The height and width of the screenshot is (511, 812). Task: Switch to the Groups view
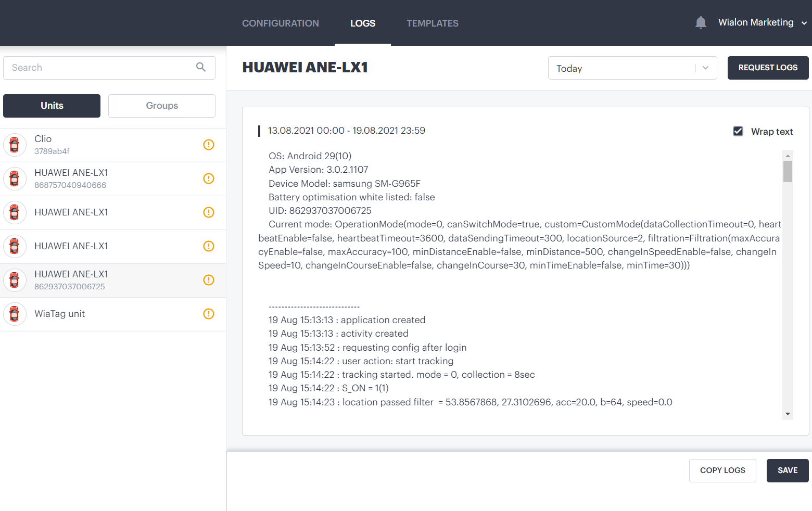click(x=161, y=106)
